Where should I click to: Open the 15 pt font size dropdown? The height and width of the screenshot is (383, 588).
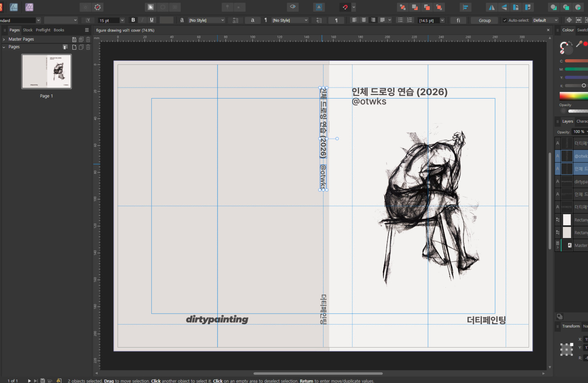click(122, 21)
